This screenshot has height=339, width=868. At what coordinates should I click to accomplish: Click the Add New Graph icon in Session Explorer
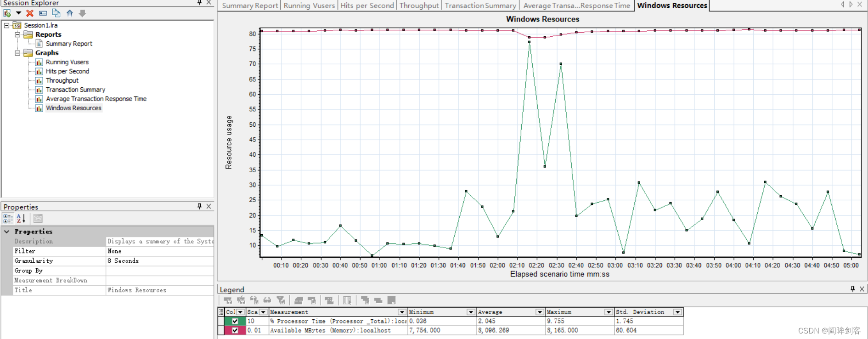coord(7,13)
